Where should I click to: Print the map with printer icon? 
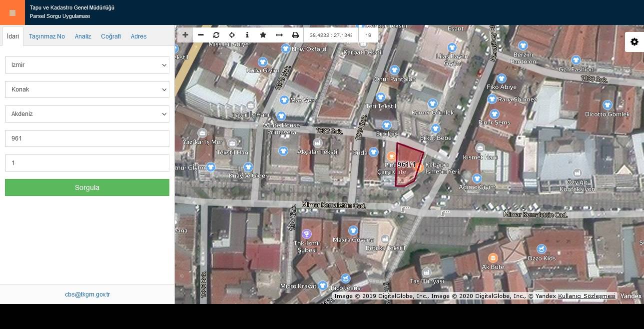pyautogui.click(x=295, y=35)
